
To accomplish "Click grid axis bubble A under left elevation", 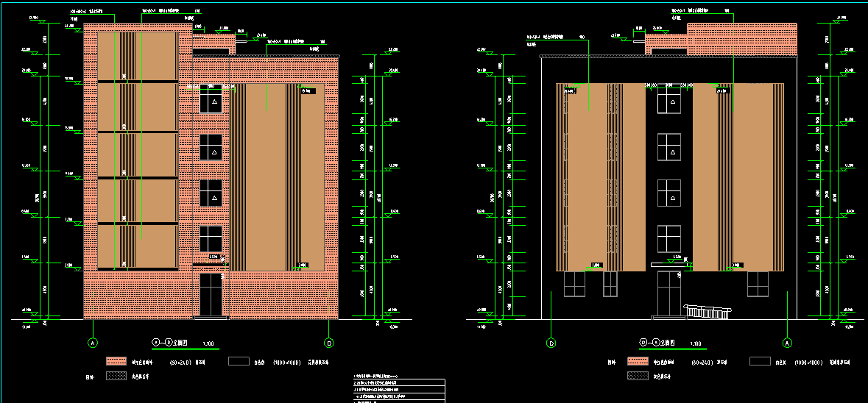I will 93,343.
